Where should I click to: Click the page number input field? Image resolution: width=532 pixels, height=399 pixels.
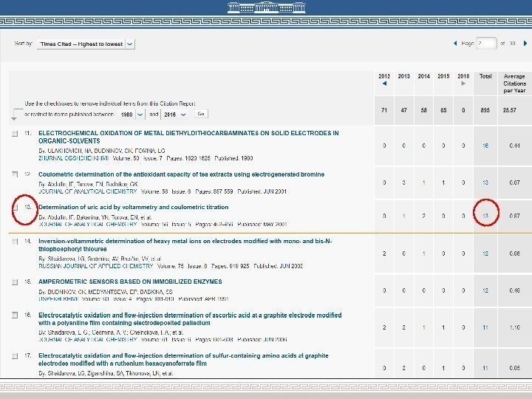click(x=486, y=44)
